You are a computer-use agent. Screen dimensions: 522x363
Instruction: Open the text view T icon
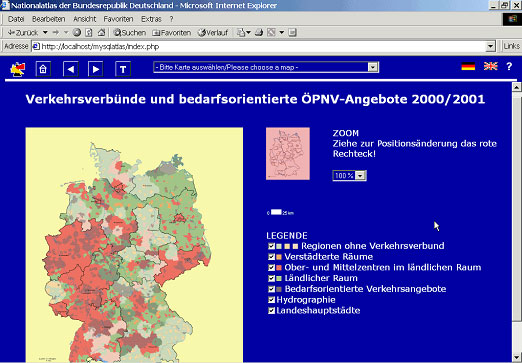tap(123, 69)
